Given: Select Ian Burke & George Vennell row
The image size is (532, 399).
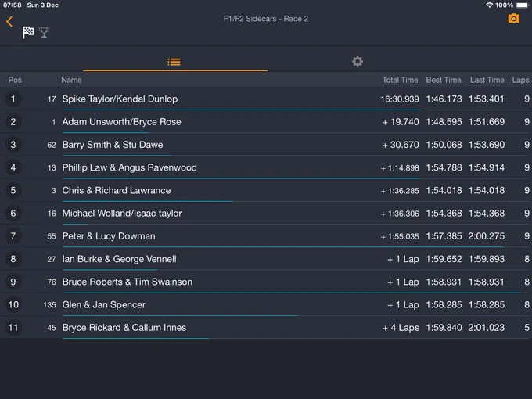Looking at the screenshot, I should tap(266, 259).
